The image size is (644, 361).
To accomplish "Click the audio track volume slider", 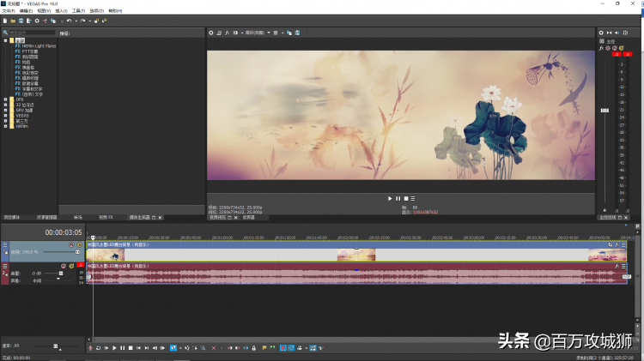I will [59, 274].
